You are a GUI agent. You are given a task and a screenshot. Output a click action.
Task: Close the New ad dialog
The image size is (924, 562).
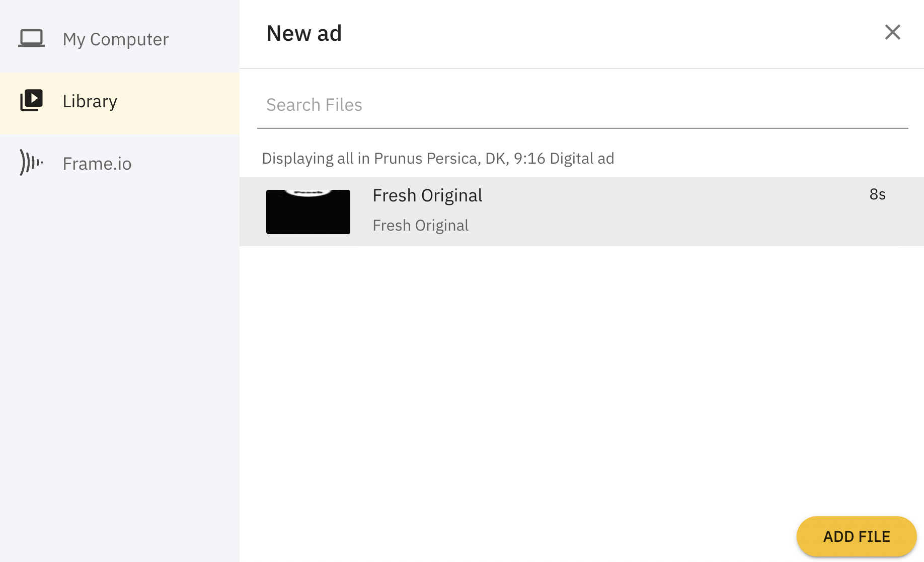(892, 32)
